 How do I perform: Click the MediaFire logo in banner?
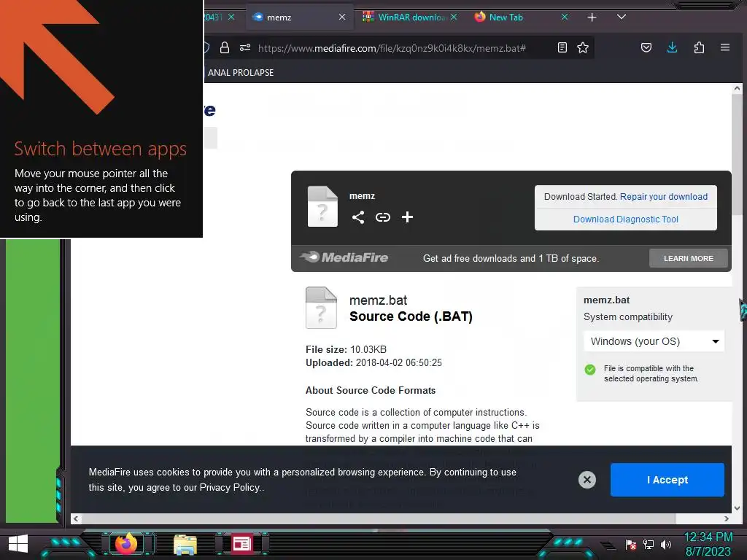click(344, 257)
